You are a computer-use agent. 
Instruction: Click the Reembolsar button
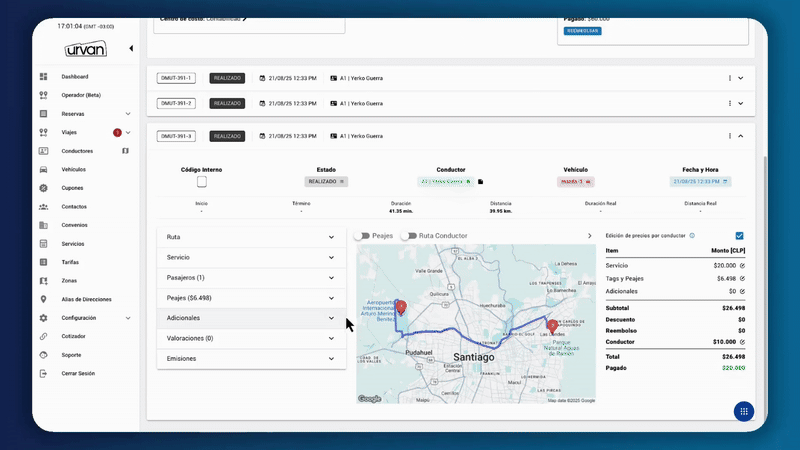click(x=582, y=31)
